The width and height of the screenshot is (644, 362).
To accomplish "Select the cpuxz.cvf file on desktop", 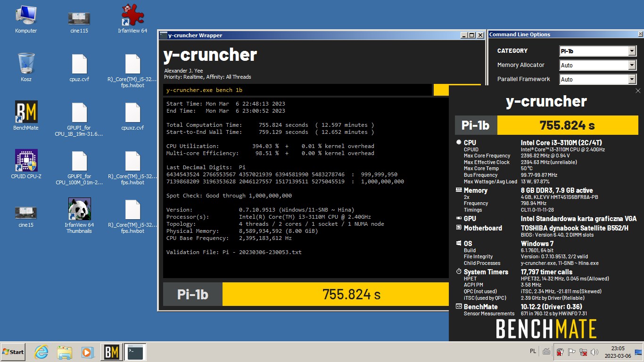I will point(132,116).
